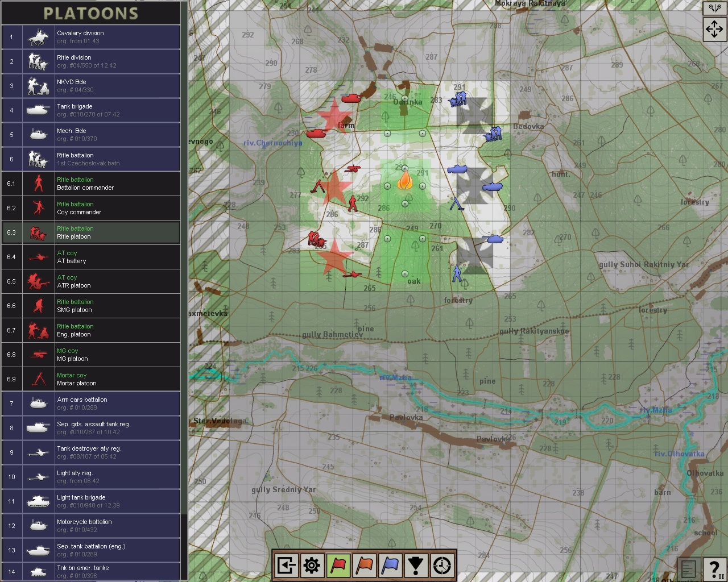Image resolution: width=728 pixels, height=582 pixels.
Task: Click the Cavalry division horse icon
Action: coord(38,37)
